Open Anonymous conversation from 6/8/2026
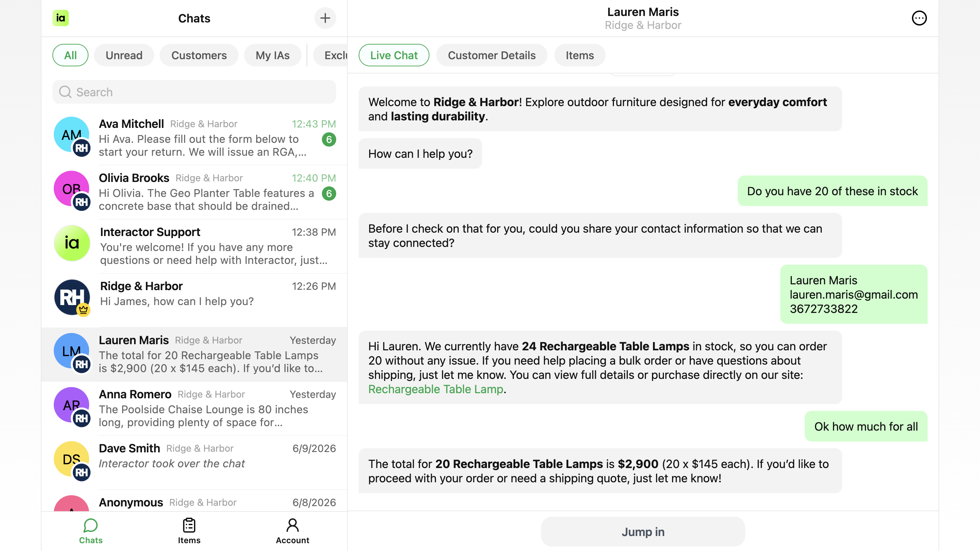The width and height of the screenshot is (980, 551). [x=194, y=500]
